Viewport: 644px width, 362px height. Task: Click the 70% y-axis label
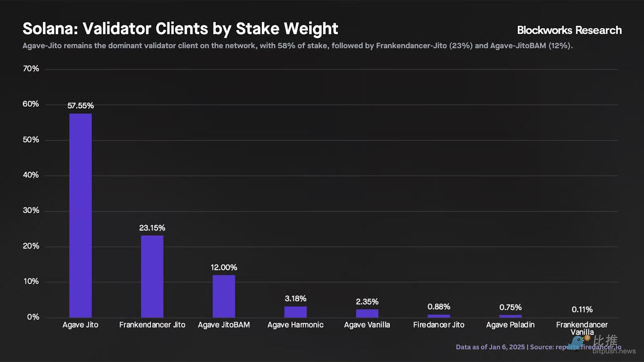pyautogui.click(x=31, y=69)
